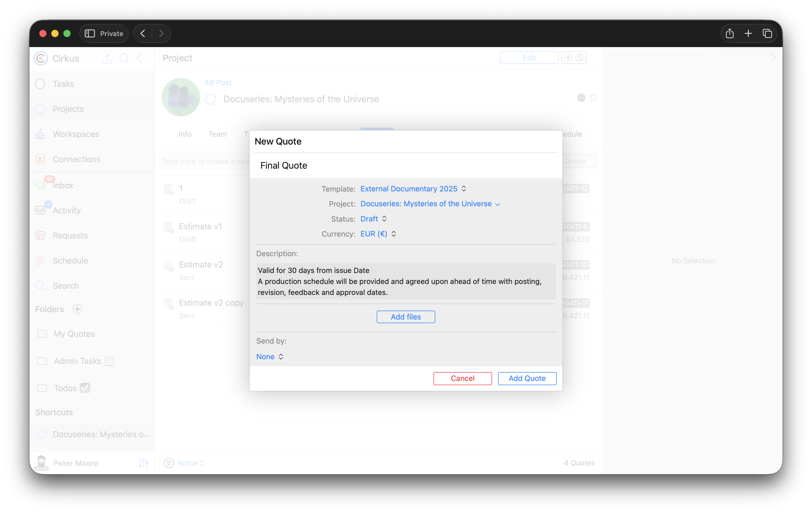Click the browser forward arrow
This screenshot has width=812, height=513.
pyautogui.click(x=161, y=33)
